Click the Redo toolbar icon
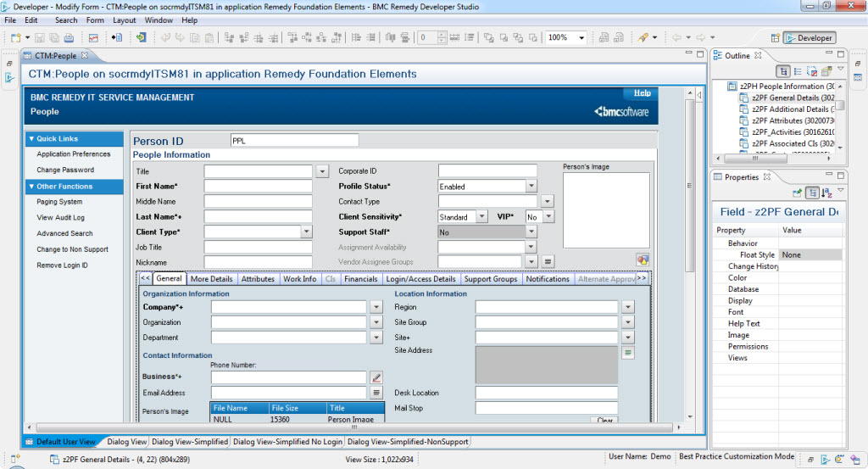 click(180, 37)
